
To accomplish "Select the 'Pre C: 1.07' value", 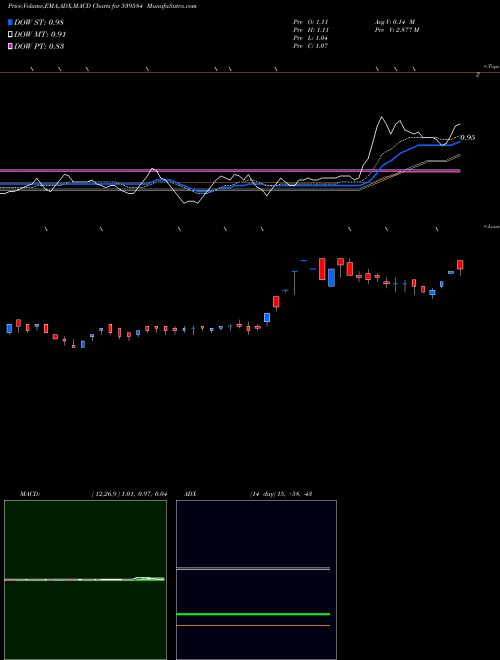I will [x=311, y=46].
